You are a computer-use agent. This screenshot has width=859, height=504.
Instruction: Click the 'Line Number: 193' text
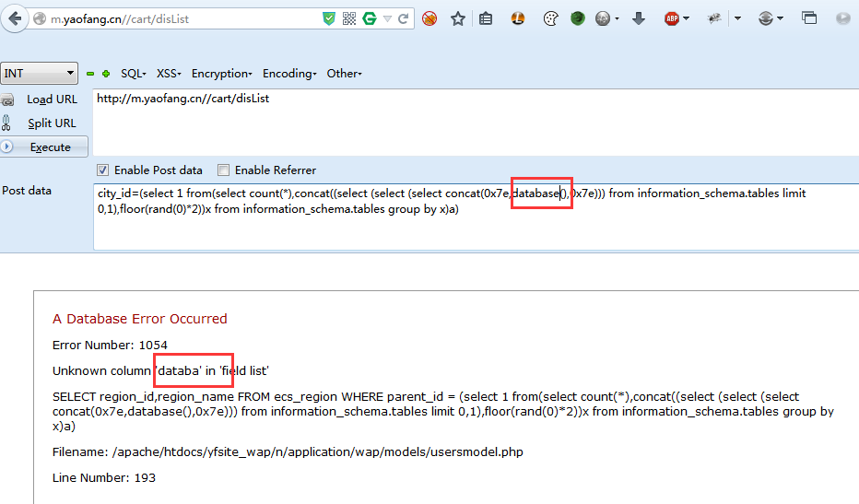click(x=104, y=477)
